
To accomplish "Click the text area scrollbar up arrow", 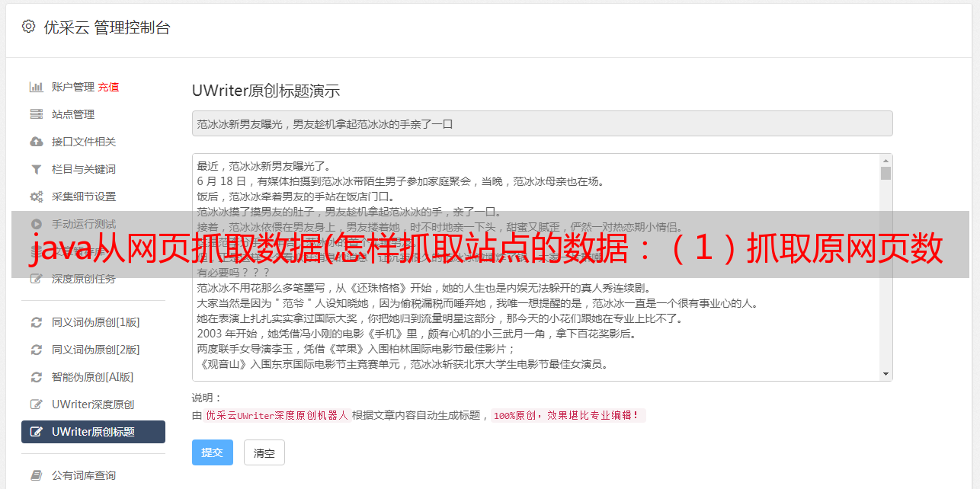I will coord(886,161).
